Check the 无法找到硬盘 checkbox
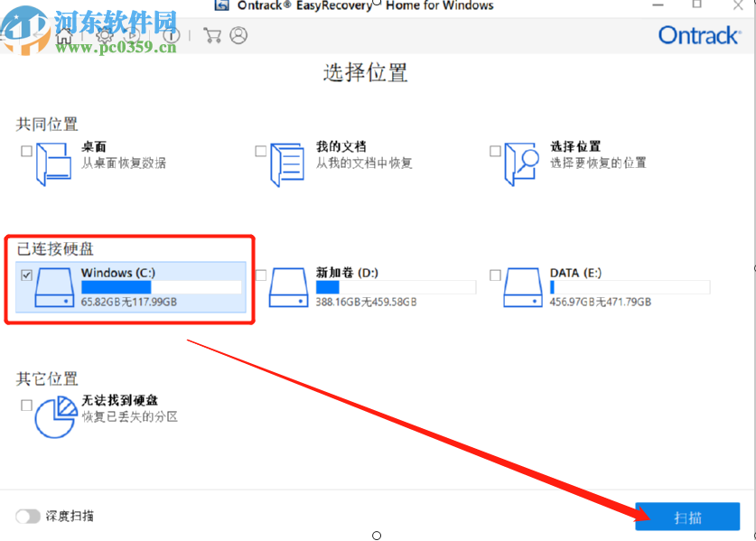 [x=26, y=405]
